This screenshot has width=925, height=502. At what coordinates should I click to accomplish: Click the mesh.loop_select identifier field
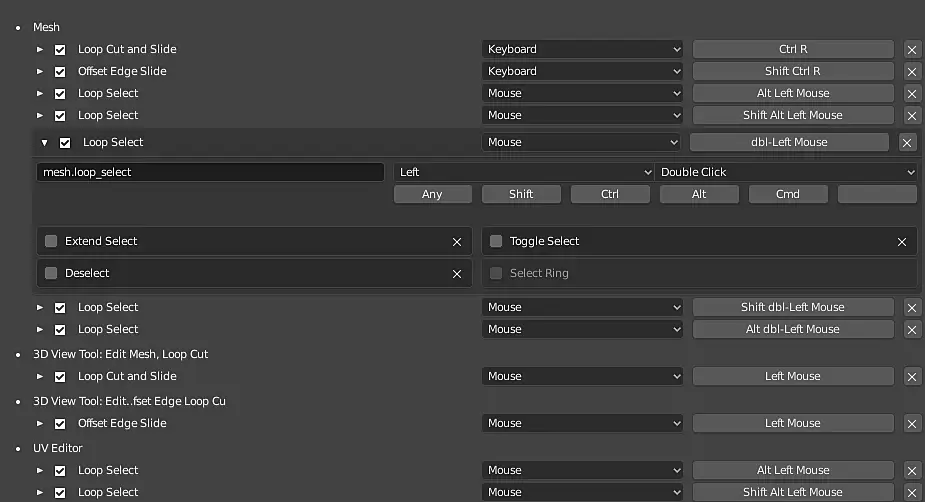210,172
